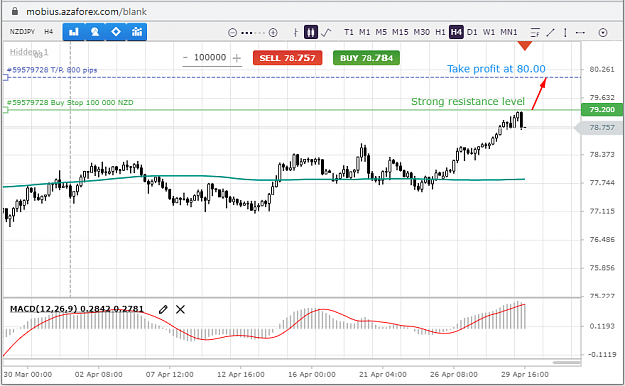Screen dimensions: 625x386
Task: Open the Fibonacci lines tool icon
Action: click(x=535, y=32)
